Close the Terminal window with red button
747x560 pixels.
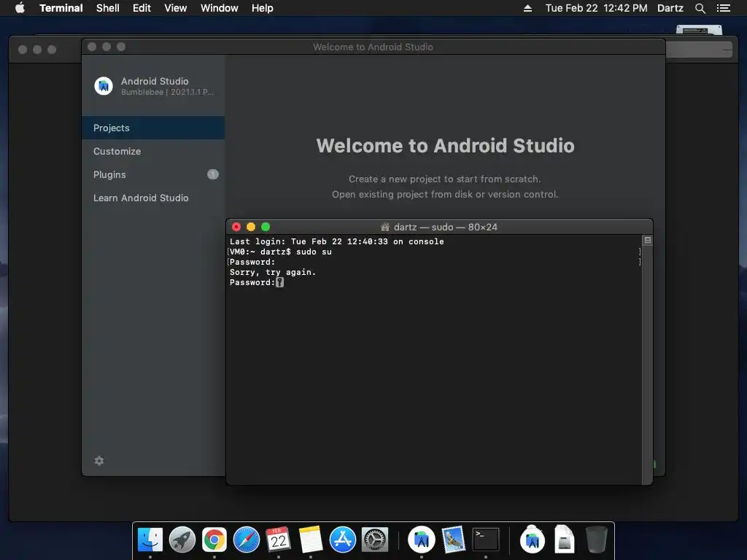[x=236, y=227]
